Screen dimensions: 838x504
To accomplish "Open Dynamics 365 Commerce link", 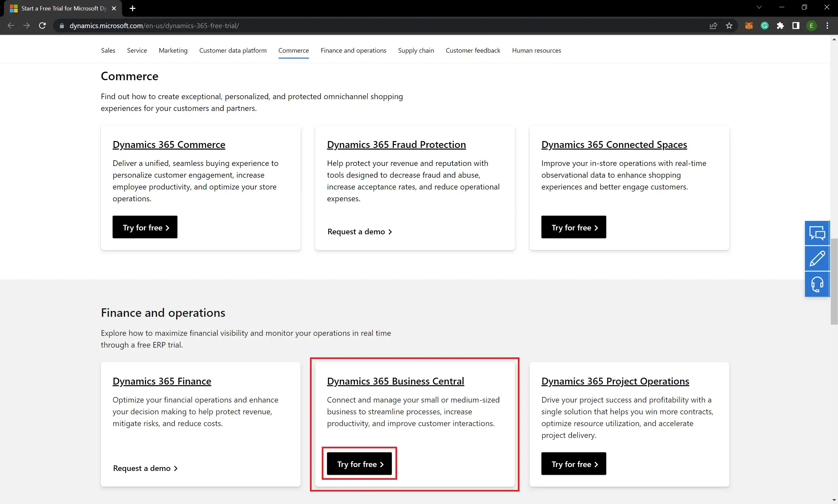I will 169,145.
